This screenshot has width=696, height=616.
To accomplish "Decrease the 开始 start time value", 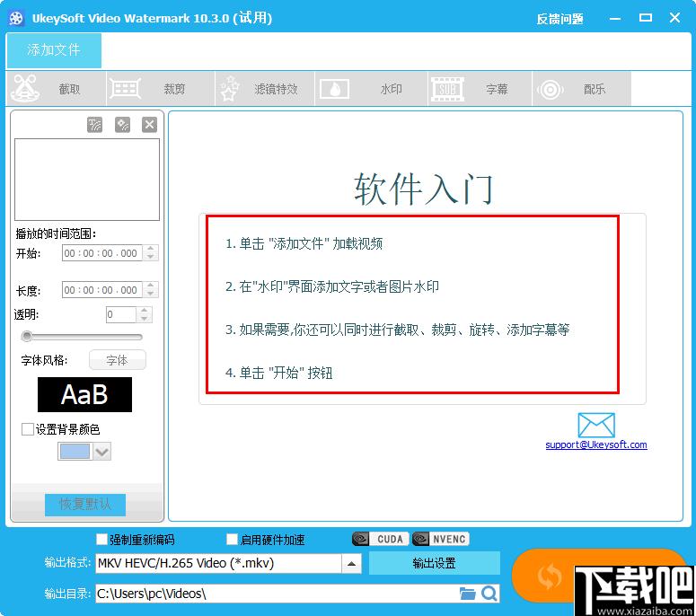I will (151, 257).
